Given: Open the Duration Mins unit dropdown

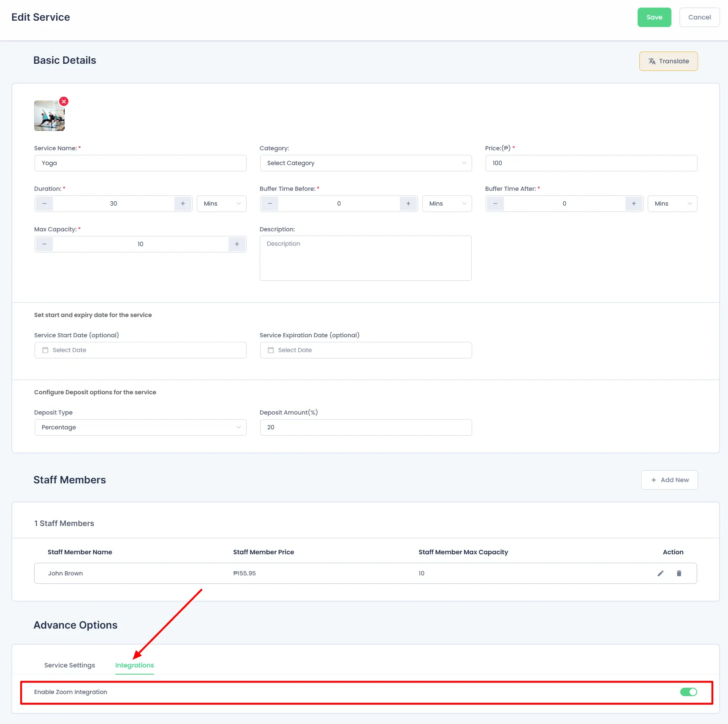Looking at the screenshot, I should [222, 203].
